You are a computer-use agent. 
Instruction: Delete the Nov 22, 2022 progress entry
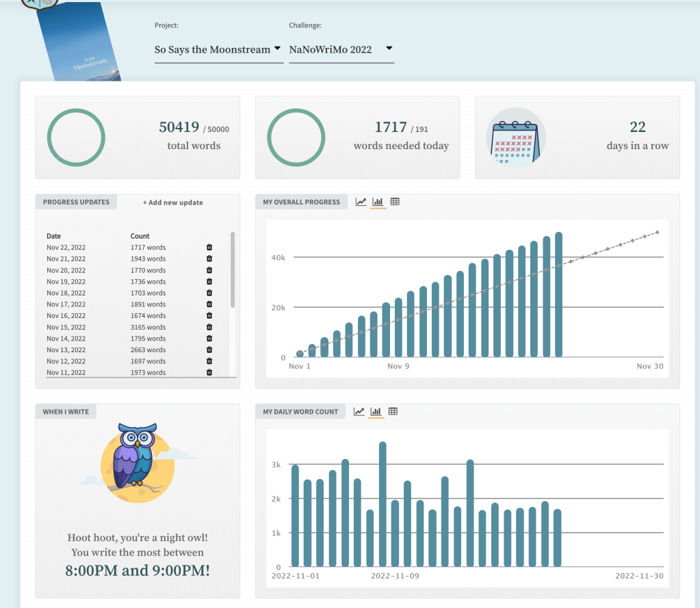[209, 248]
